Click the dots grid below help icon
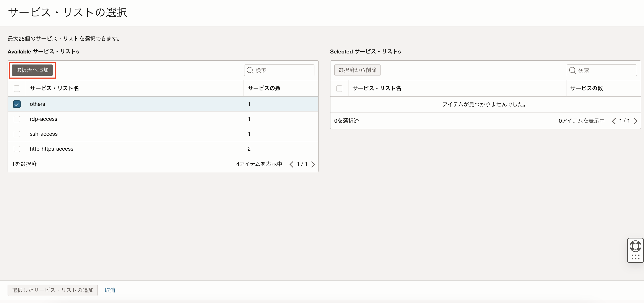644x303 pixels. coord(635,257)
